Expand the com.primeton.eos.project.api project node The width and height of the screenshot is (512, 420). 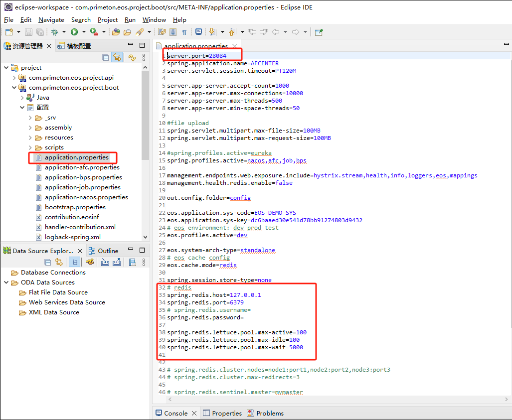tap(14, 78)
